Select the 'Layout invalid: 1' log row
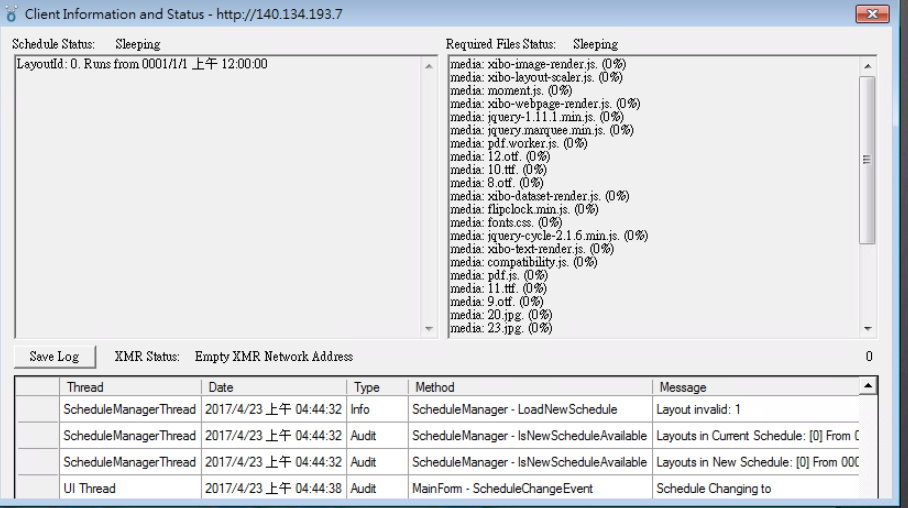This screenshot has height=508, width=908. coord(755,409)
